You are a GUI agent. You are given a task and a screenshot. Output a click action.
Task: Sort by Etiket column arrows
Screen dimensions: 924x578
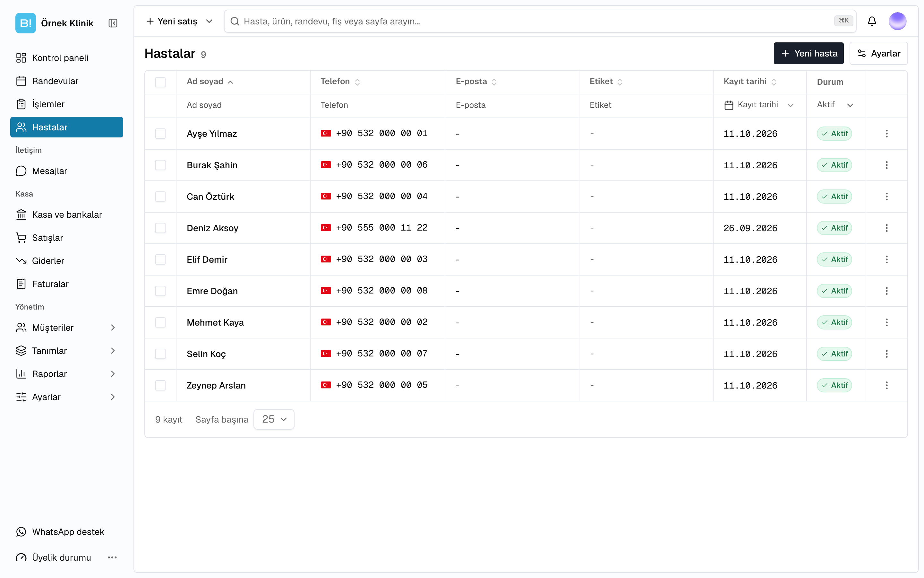click(x=620, y=82)
